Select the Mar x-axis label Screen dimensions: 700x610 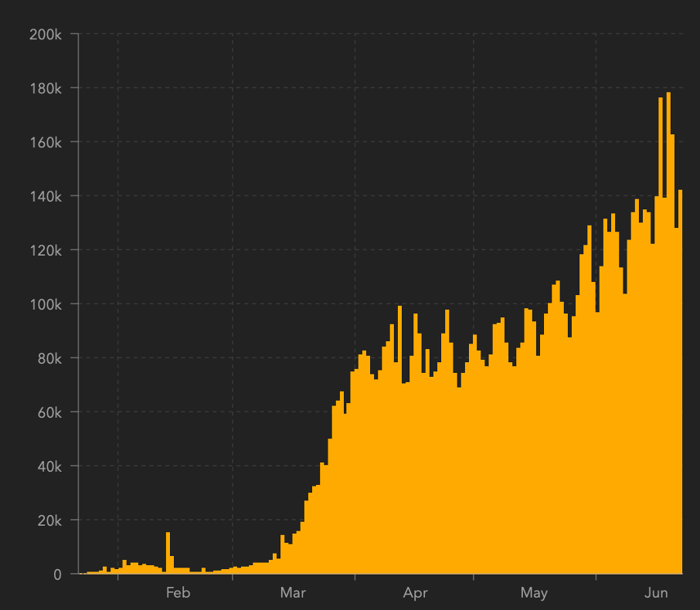pos(293,592)
